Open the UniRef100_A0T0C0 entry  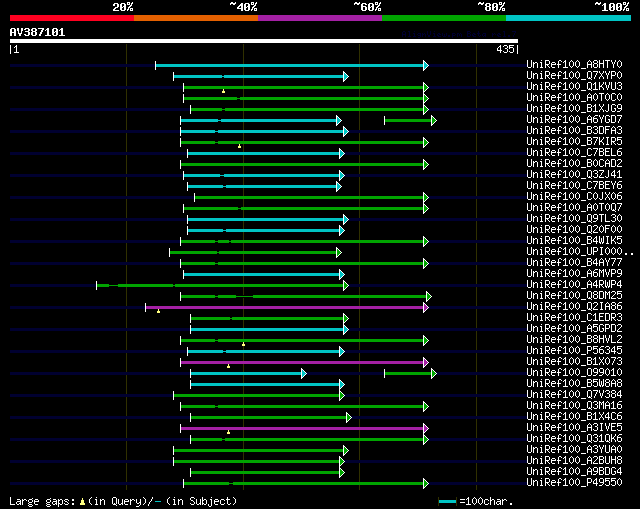click(x=574, y=98)
